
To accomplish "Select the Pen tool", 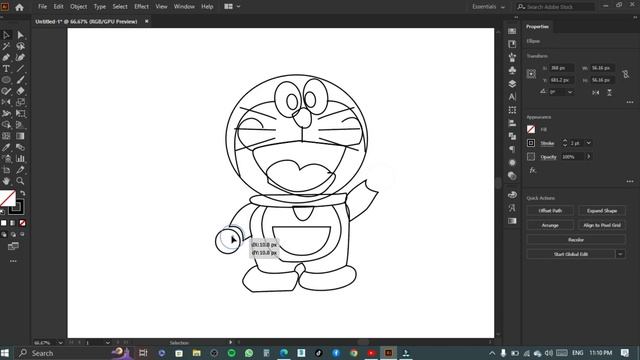I will [6, 58].
